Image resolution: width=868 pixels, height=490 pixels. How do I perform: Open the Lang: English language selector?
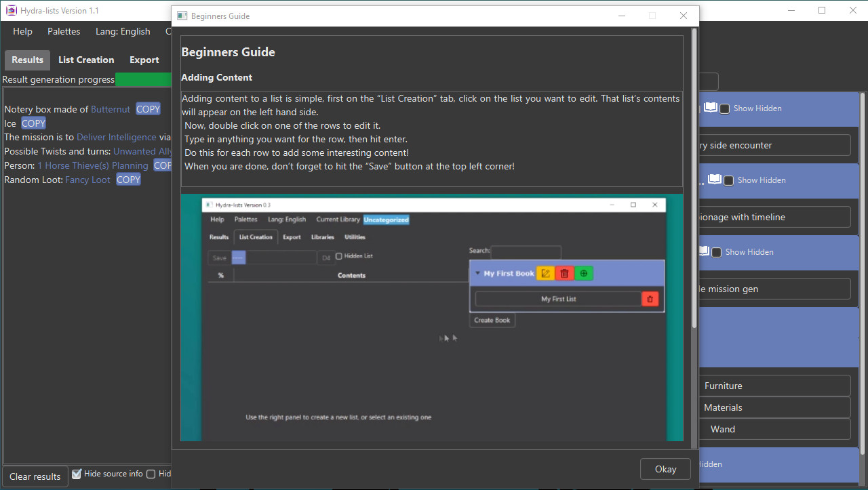123,31
